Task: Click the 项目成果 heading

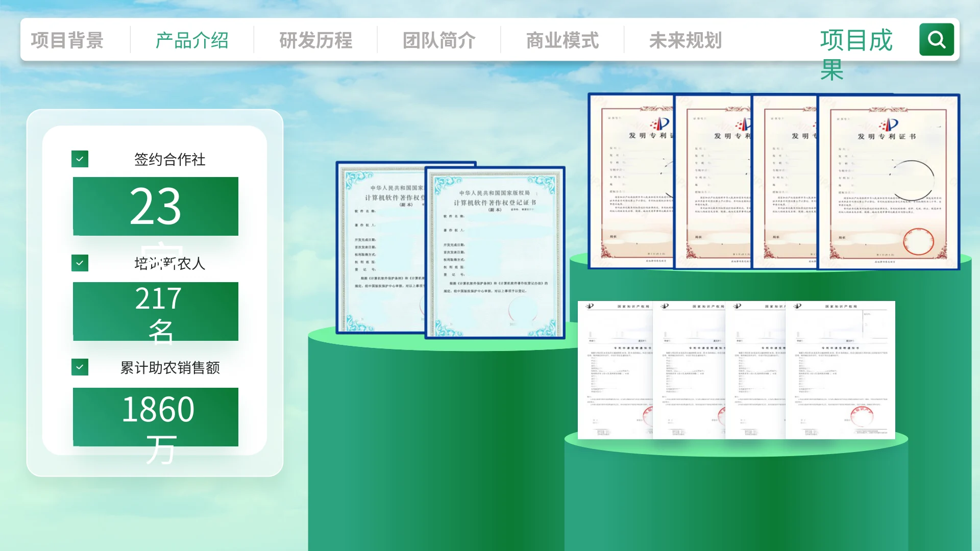Action: pos(856,55)
